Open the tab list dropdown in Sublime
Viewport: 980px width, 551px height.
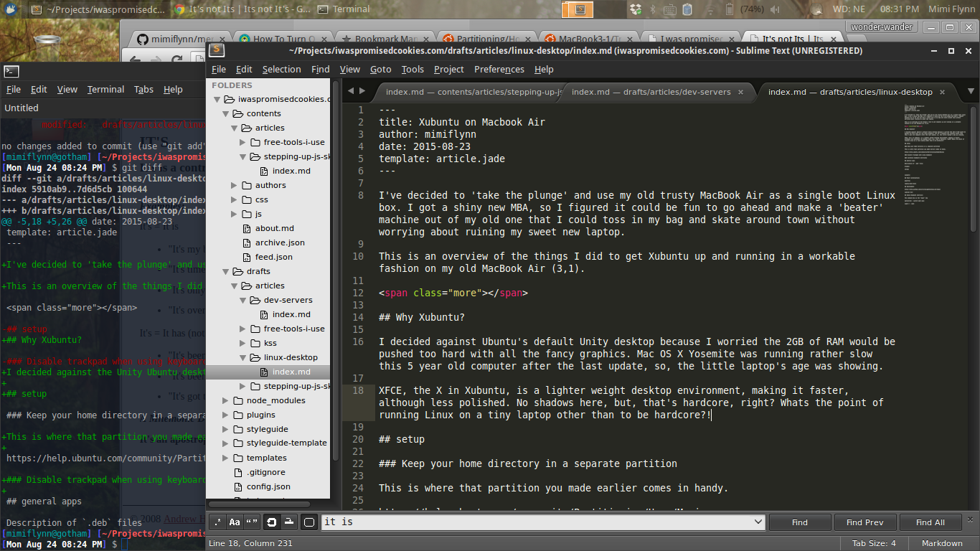971,92
